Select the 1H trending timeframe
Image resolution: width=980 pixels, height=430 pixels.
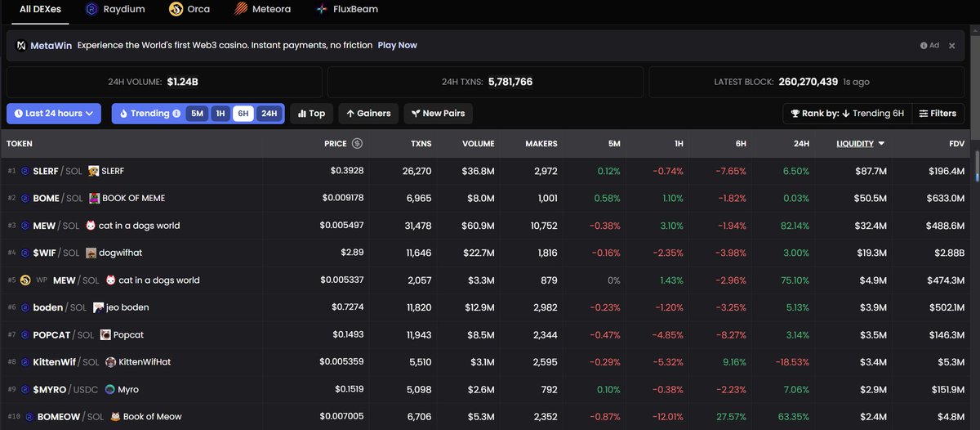pos(220,114)
